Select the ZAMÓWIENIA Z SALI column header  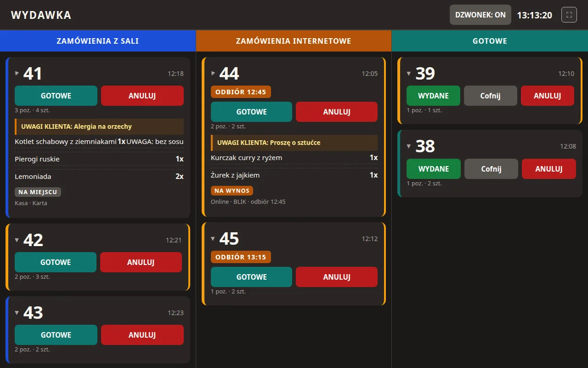tap(98, 41)
